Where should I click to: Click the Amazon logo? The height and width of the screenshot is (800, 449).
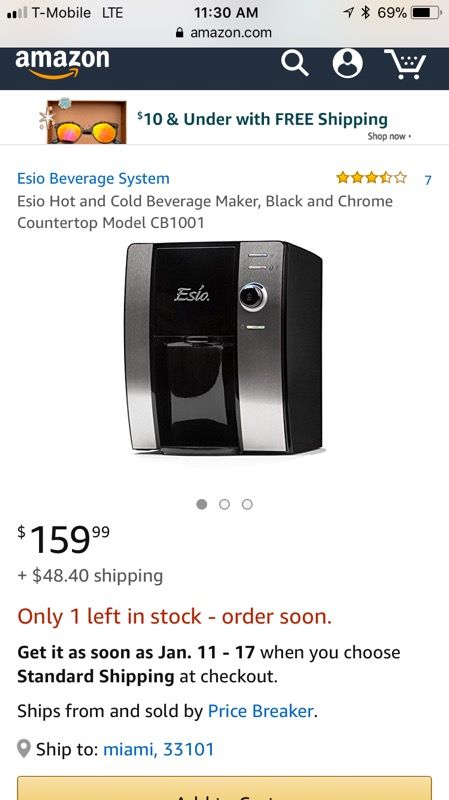pos(62,63)
